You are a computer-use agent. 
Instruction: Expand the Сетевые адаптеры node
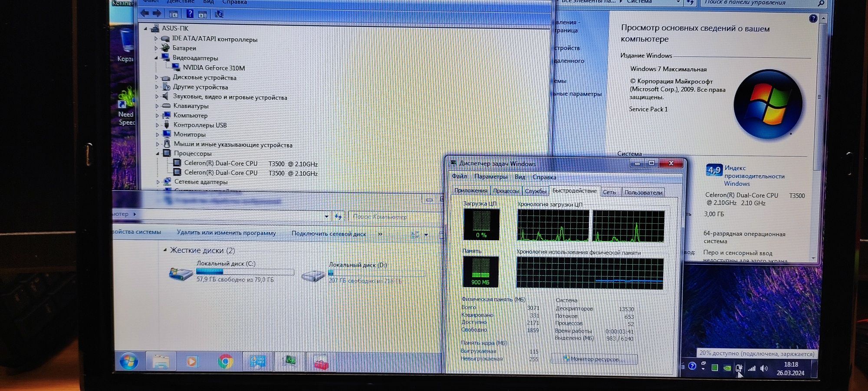(158, 182)
